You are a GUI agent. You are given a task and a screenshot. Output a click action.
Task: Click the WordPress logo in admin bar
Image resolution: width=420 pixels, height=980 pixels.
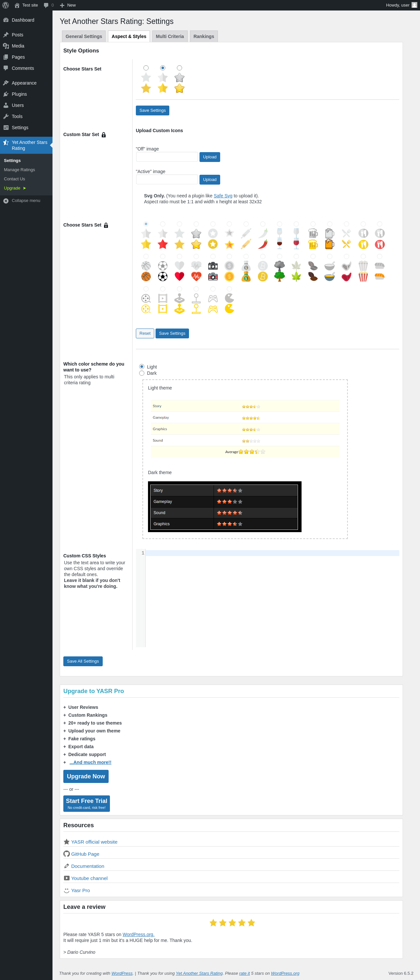pyautogui.click(x=5, y=5)
